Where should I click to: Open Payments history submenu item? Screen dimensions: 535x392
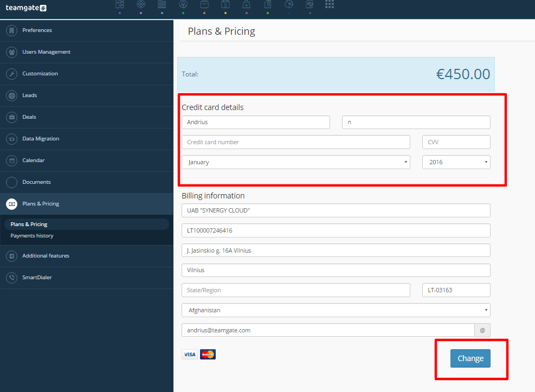[32, 236]
